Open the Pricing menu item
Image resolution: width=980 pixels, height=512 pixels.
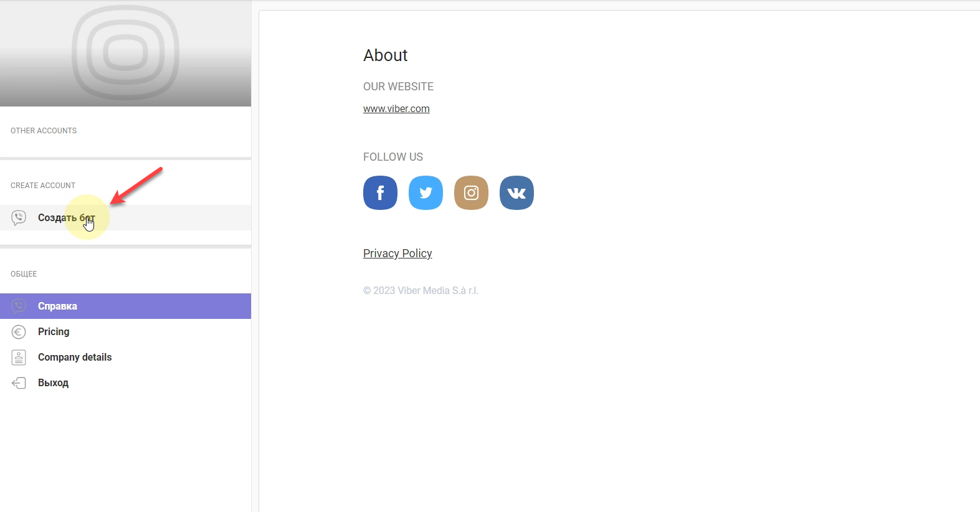[x=125, y=331]
